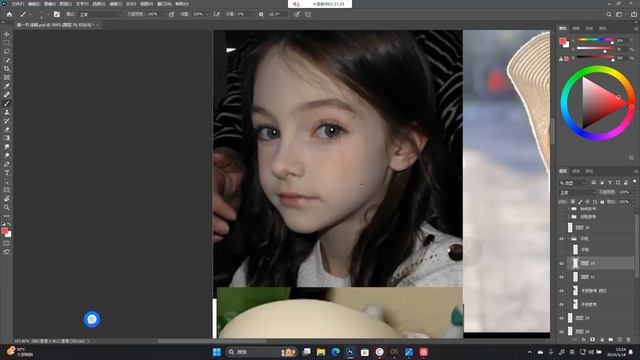Open Layers panel blend mode dropdown
This screenshot has width=640, height=360.
tap(578, 192)
